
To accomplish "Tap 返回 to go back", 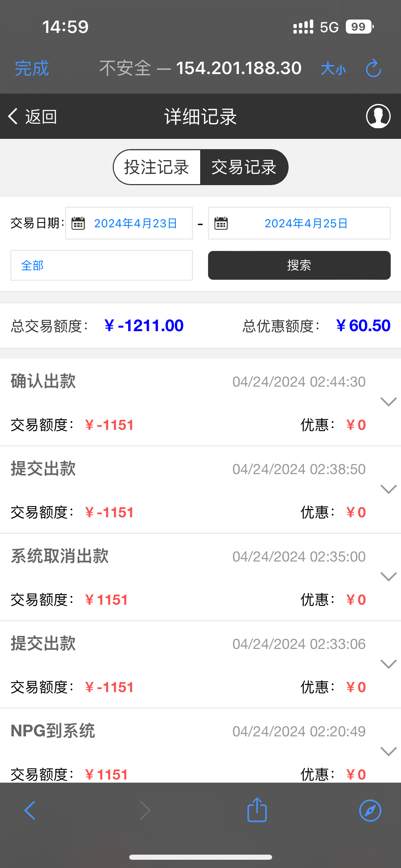I will click(x=33, y=117).
